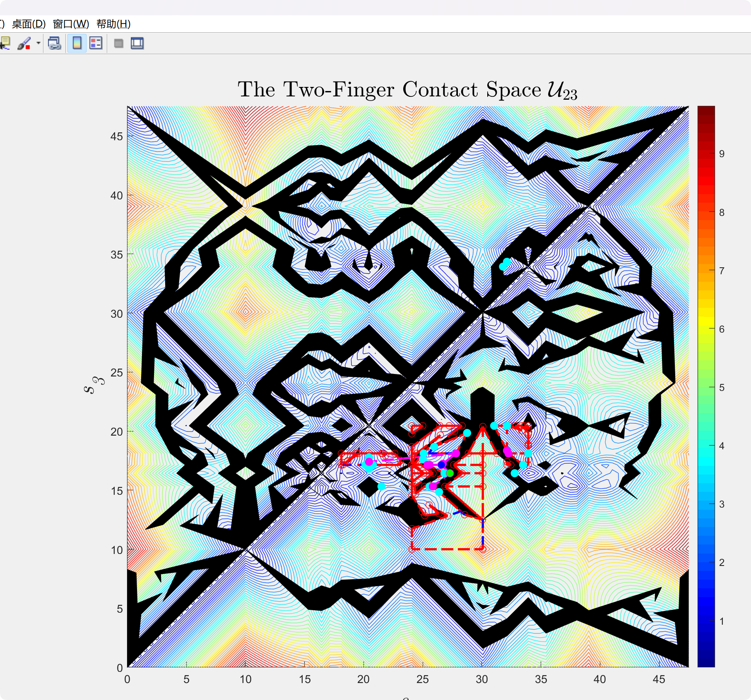Toggle the Insert Colorbar button

point(77,43)
